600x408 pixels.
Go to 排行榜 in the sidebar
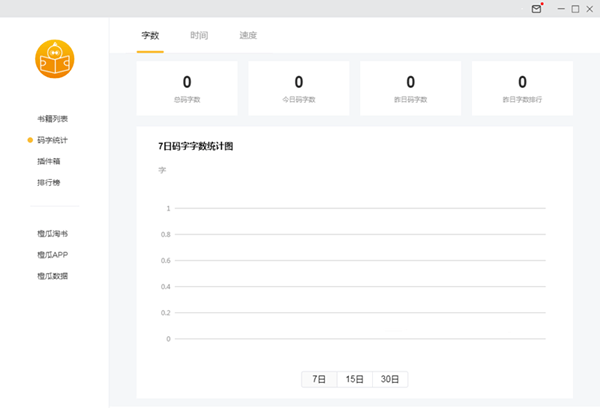click(x=49, y=182)
